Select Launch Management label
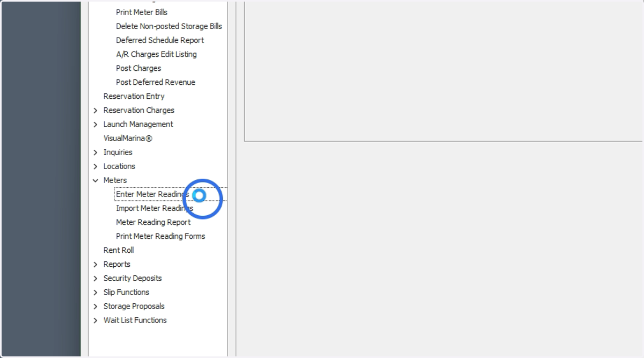 pos(138,123)
